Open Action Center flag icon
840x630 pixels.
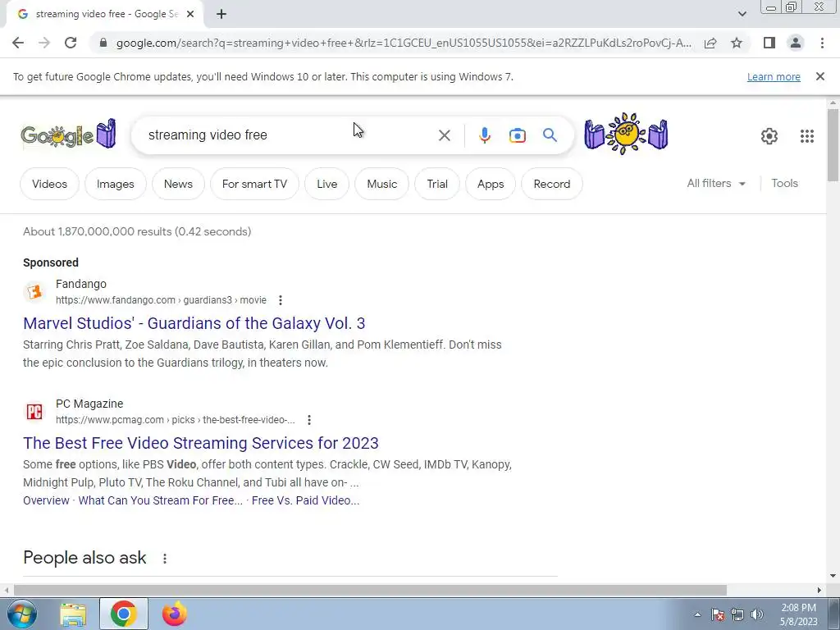(x=718, y=614)
